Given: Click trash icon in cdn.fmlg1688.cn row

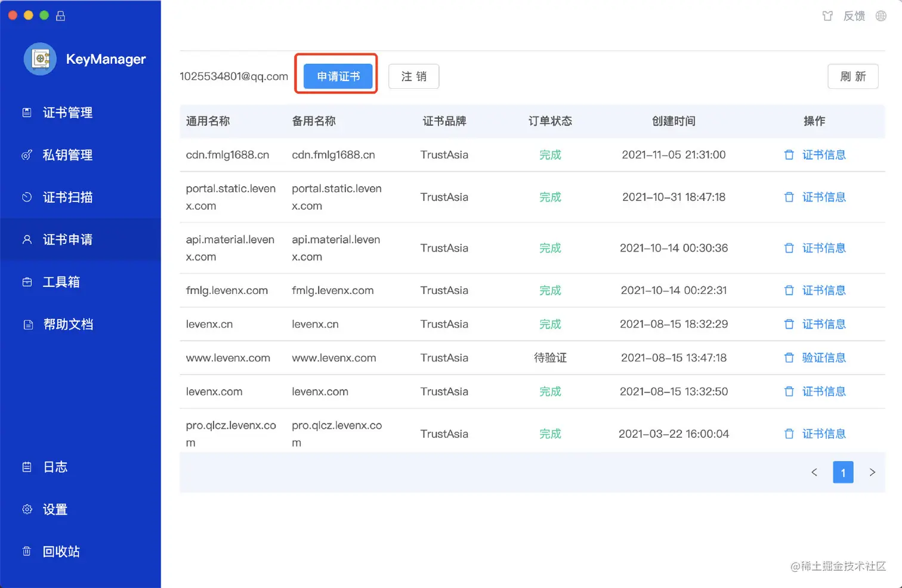Looking at the screenshot, I should (x=789, y=155).
